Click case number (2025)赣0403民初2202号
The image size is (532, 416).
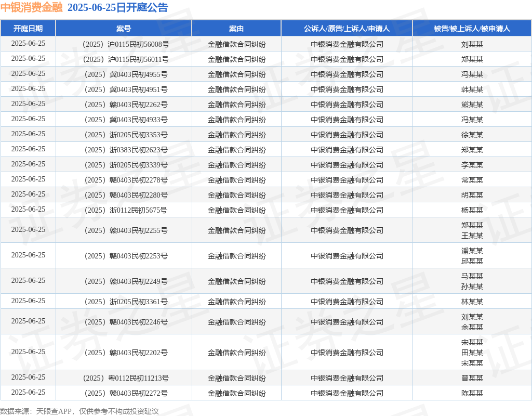(126, 353)
